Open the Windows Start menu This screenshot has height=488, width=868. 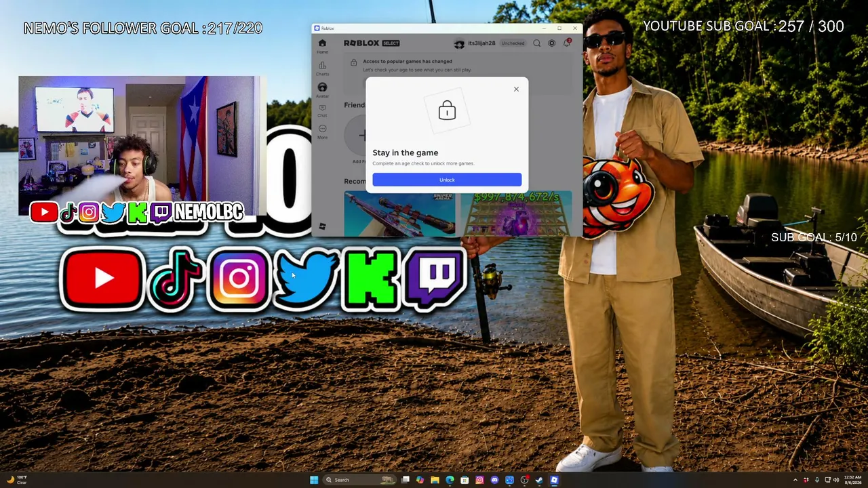(x=314, y=480)
